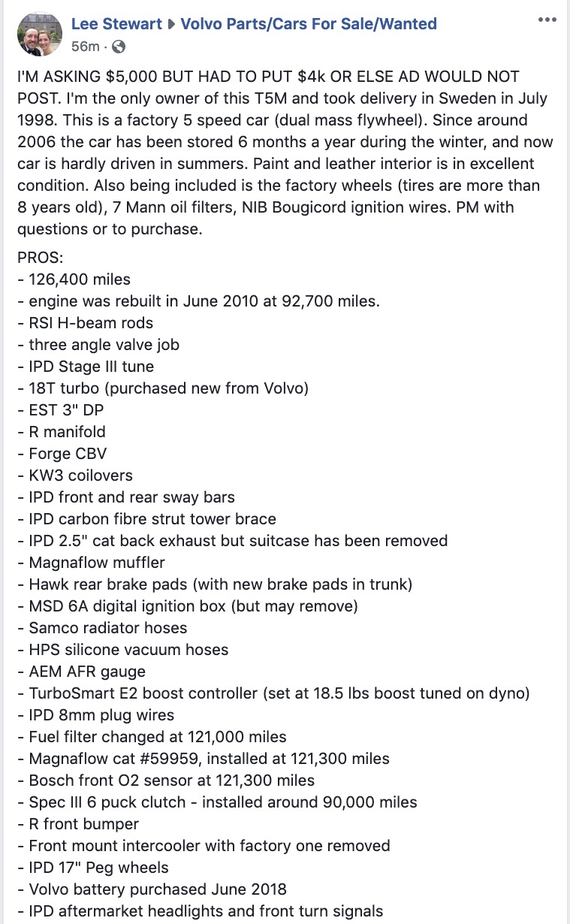
Task: Click the "KW3 coilovers" list entry
Action: (74, 476)
